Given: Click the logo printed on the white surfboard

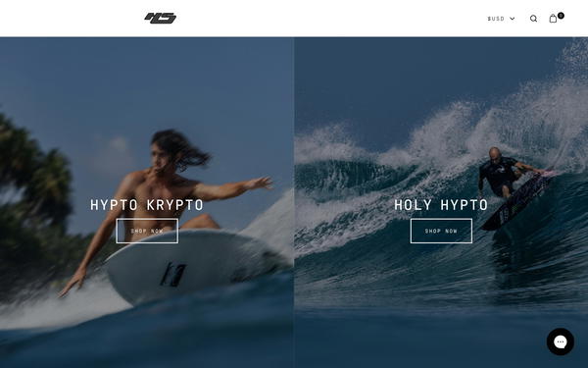Looking at the screenshot, I should 173,275.
